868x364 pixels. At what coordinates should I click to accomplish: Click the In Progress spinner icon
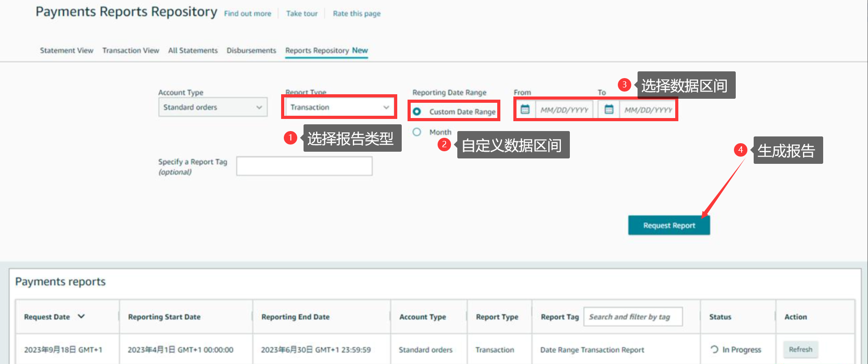pyautogui.click(x=715, y=349)
